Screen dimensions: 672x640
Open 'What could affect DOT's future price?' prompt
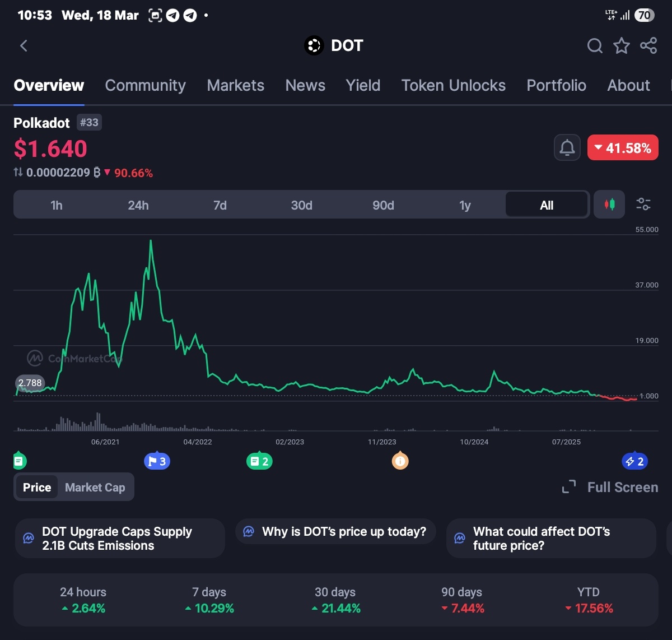pyautogui.click(x=551, y=538)
